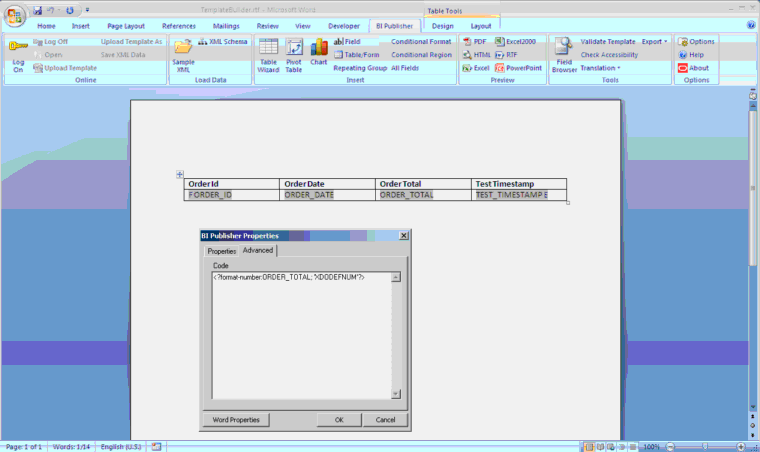Click All Fields in Insert group
Image resolution: width=760 pixels, height=452 pixels.
[405, 68]
